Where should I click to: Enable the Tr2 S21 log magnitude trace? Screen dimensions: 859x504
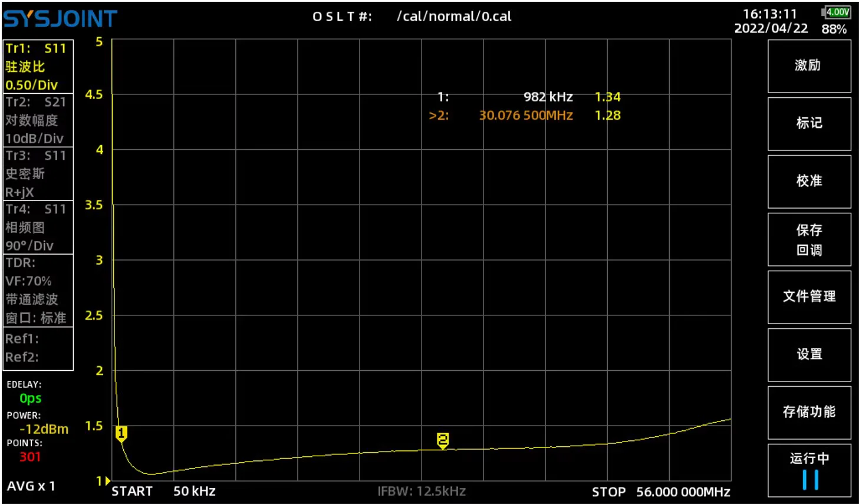pyautogui.click(x=38, y=120)
